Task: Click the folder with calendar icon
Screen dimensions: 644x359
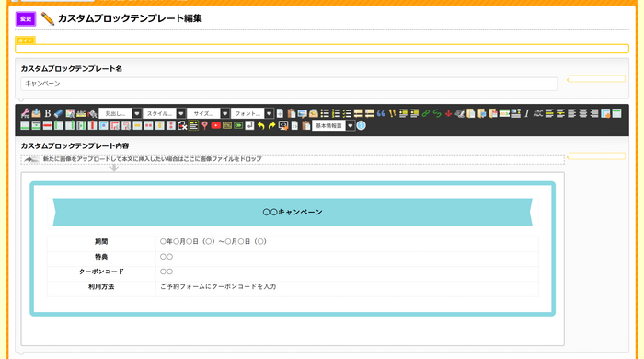Action: coord(493,113)
